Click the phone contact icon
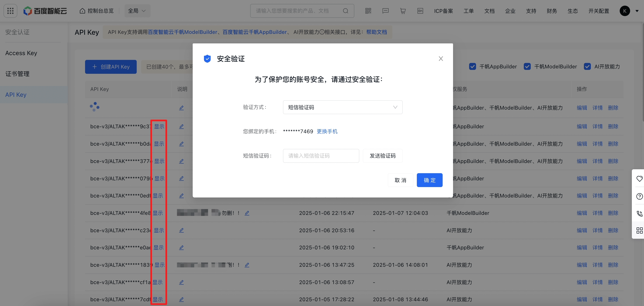Image resolution: width=644 pixels, height=306 pixels. click(639, 213)
